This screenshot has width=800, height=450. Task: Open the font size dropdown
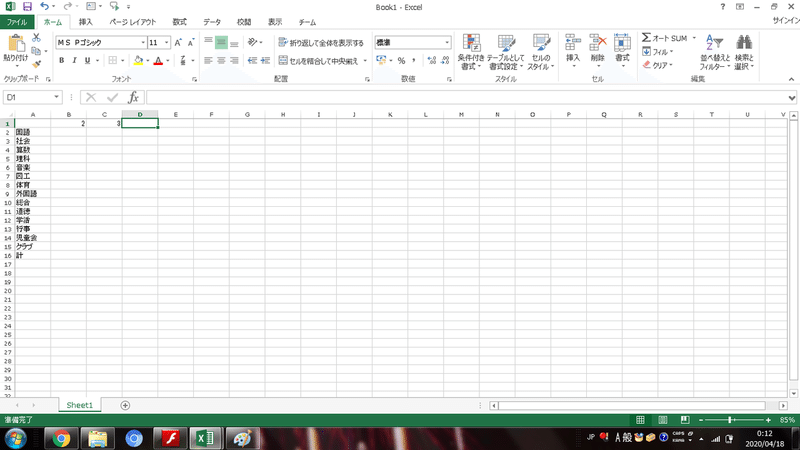[166, 42]
